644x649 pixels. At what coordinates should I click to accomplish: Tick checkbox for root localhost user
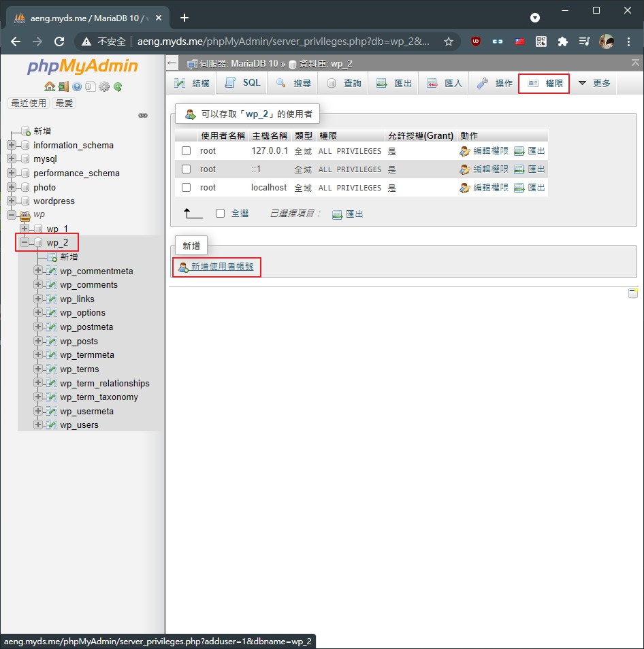(x=187, y=188)
